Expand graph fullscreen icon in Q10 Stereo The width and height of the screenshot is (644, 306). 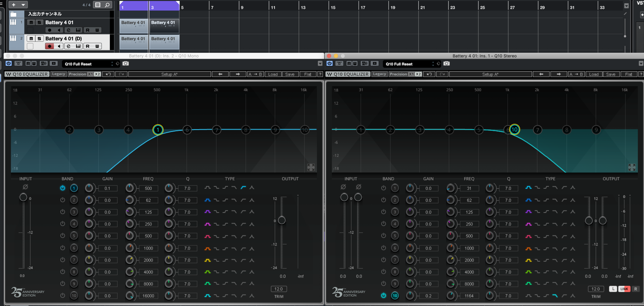(632, 167)
